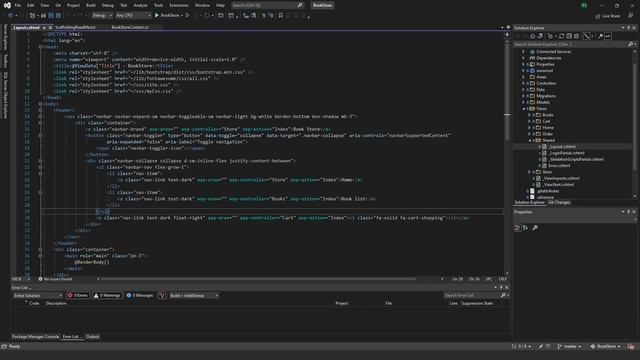Expand the Migrations folder
The height and width of the screenshot is (360, 640).
pos(524,96)
